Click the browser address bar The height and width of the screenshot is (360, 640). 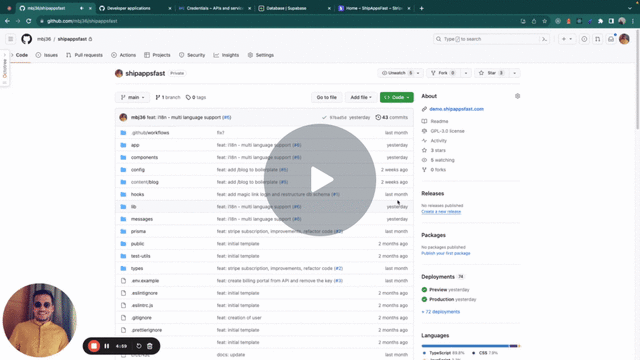click(x=278, y=21)
